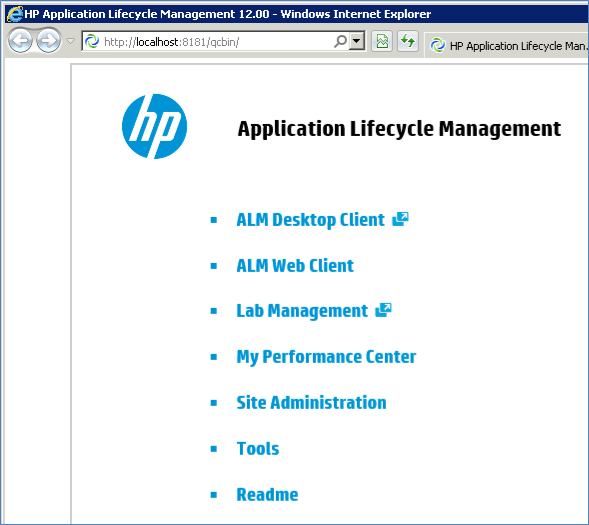Open My Performance Center link
Screen dimensions: 589x525
(x=326, y=357)
